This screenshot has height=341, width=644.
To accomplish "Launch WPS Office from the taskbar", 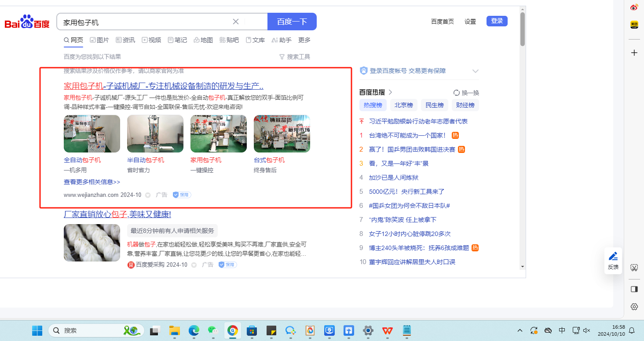I will 388,330.
